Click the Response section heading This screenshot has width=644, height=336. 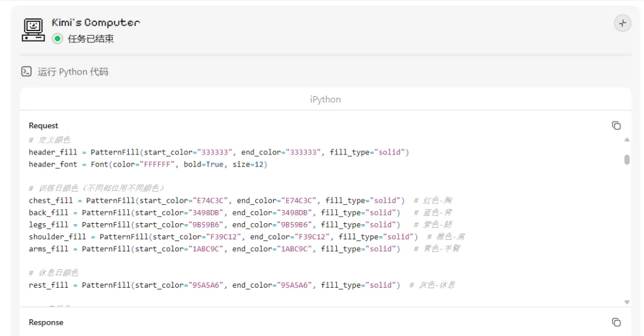pyautogui.click(x=46, y=322)
